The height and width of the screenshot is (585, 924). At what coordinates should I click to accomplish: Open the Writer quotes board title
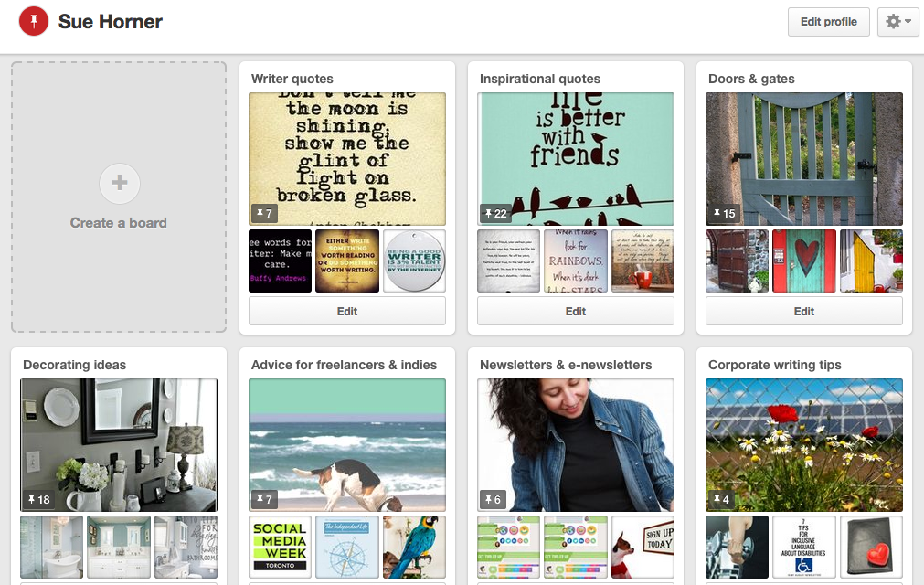(292, 79)
